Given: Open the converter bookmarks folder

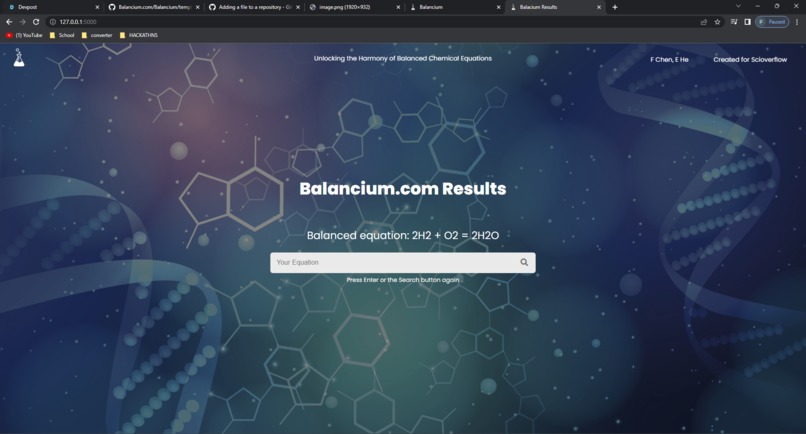Looking at the screenshot, I should click(97, 35).
